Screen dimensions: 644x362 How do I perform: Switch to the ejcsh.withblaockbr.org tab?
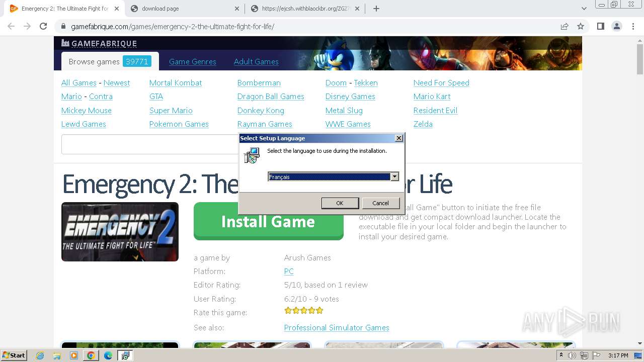point(305,9)
